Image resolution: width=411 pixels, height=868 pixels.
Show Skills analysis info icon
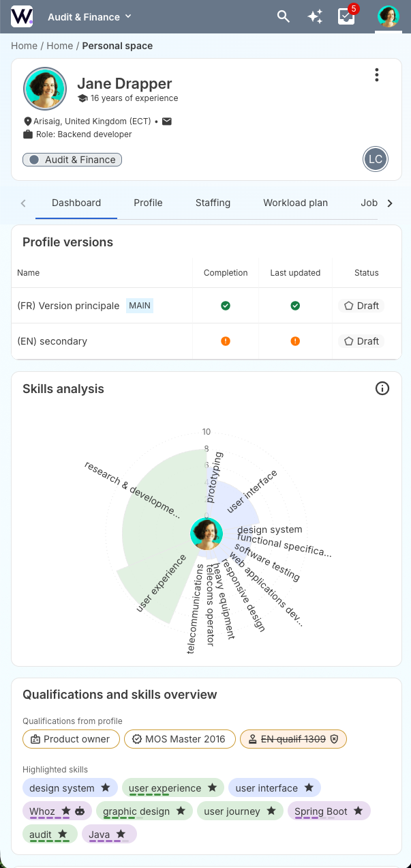point(382,388)
